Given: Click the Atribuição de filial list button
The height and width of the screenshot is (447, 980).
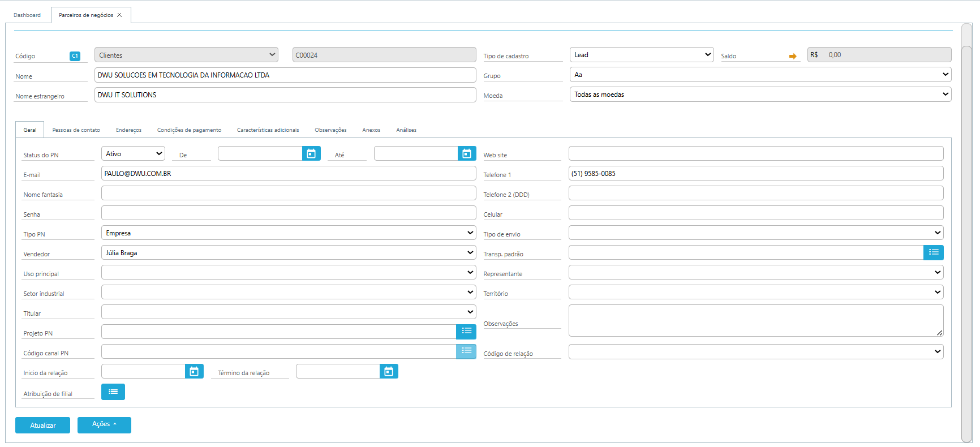Looking at the screenshot, I should [x=113, y=392].
